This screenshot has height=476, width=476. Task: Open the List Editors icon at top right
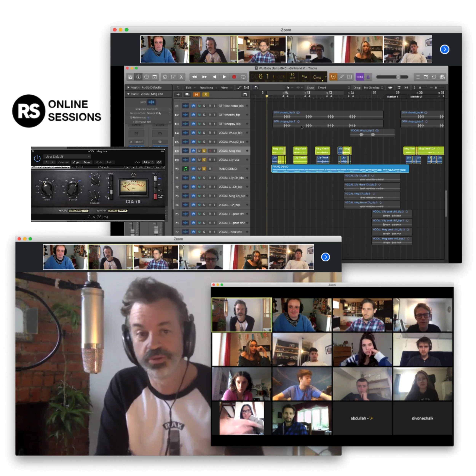418,77
